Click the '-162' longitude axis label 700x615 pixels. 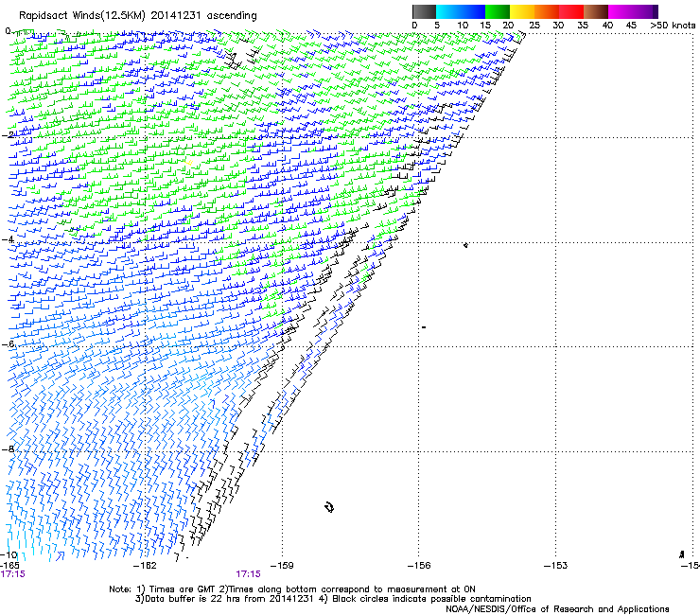(x=146, y=566)
